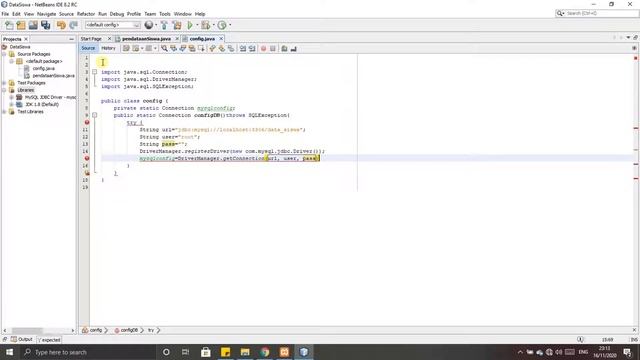Screen dimensions: 640x360
Task: Click the Redo toolbar icon
Action: click(x=73, y=25)
